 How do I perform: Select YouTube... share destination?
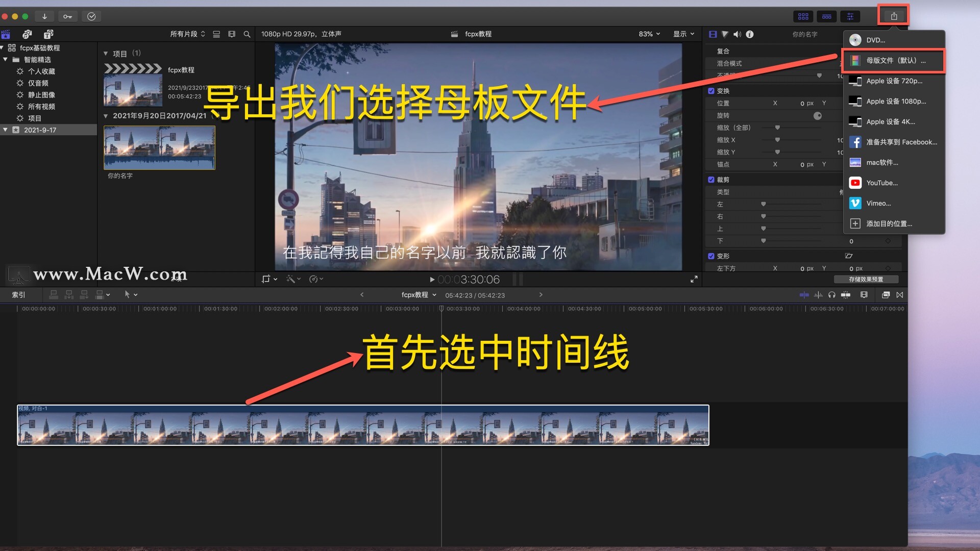(x=881, y=183)
